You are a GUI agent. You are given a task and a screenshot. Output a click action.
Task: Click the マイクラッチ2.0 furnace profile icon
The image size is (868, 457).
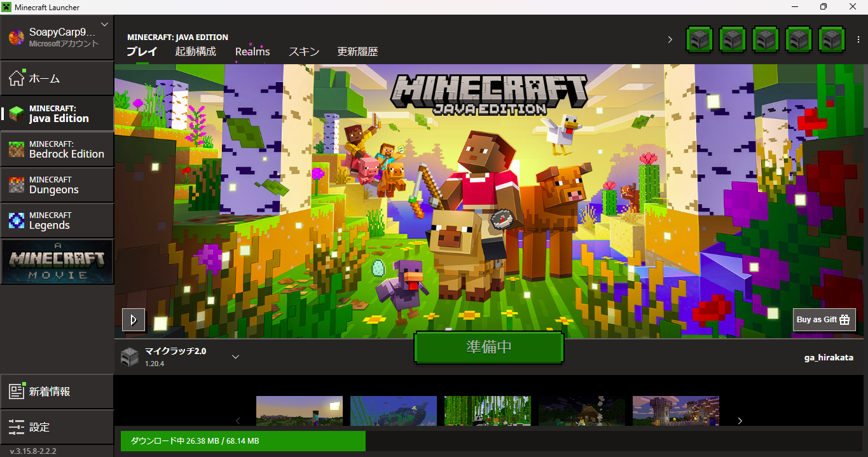click(x=129, y=357)
